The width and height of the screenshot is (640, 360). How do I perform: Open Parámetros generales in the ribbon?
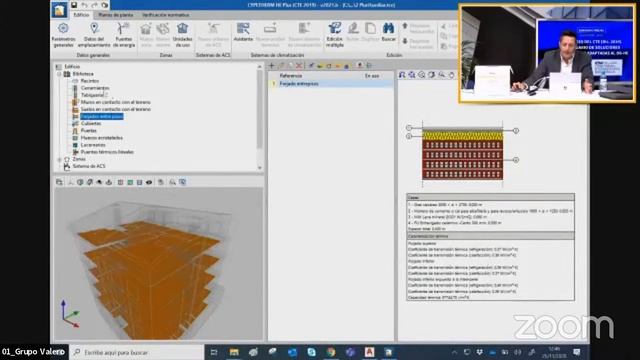coord(63,35)
